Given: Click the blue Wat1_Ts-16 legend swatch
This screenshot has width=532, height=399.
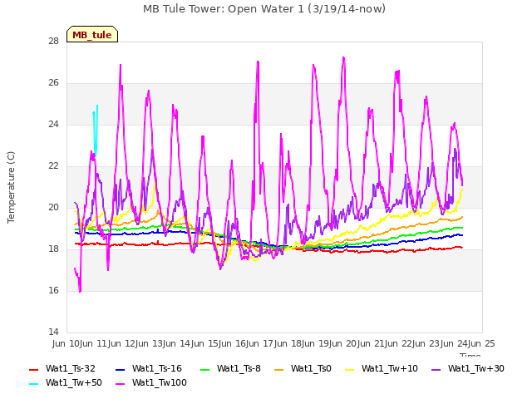Looking at the screenshot, I should [121, 369].
